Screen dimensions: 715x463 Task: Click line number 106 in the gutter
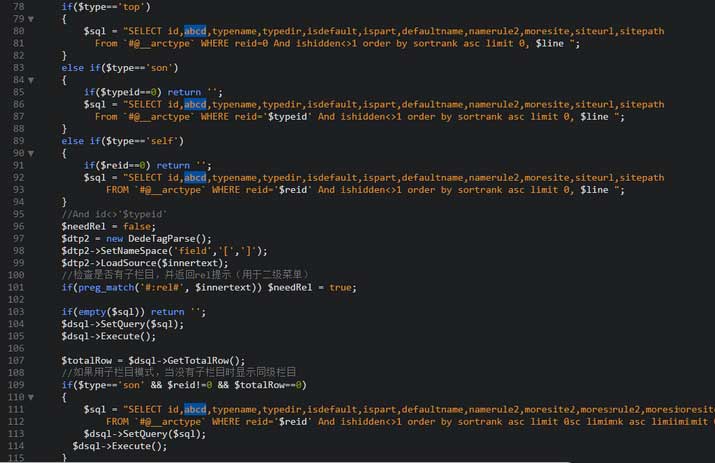(18, 348)
